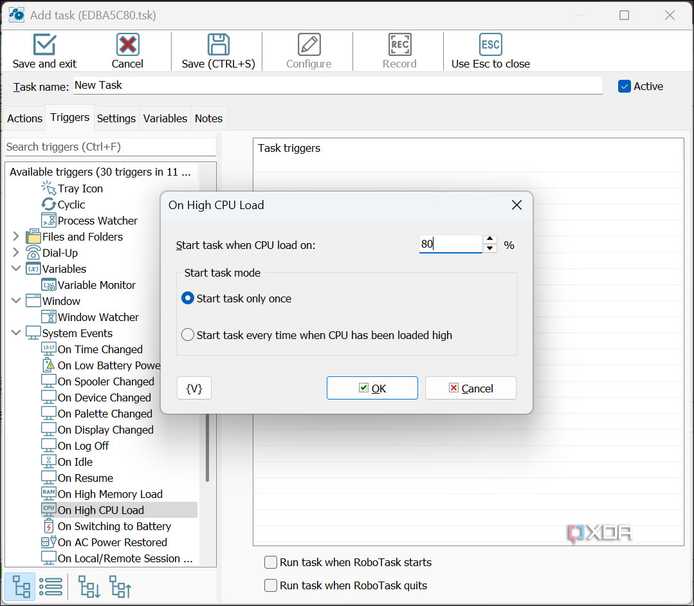
Task: Maximize the Add task window
Action: coord(624,15)
